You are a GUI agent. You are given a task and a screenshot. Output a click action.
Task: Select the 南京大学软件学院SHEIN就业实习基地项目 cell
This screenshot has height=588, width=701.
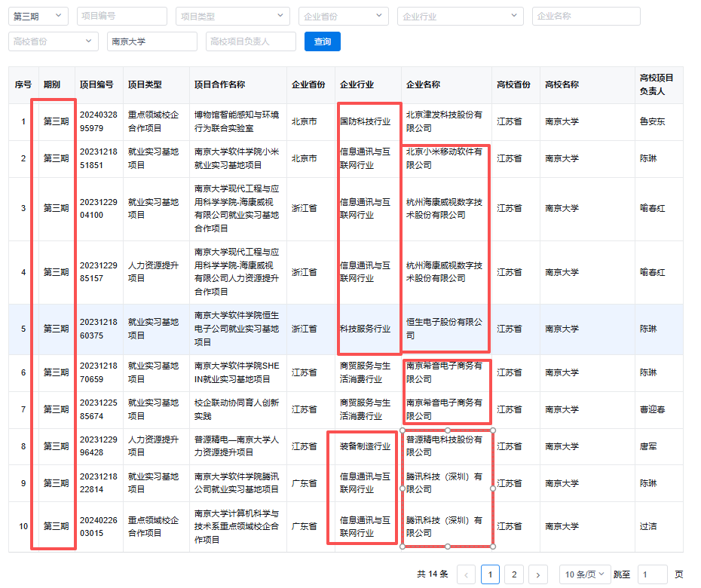pos(237,373)
